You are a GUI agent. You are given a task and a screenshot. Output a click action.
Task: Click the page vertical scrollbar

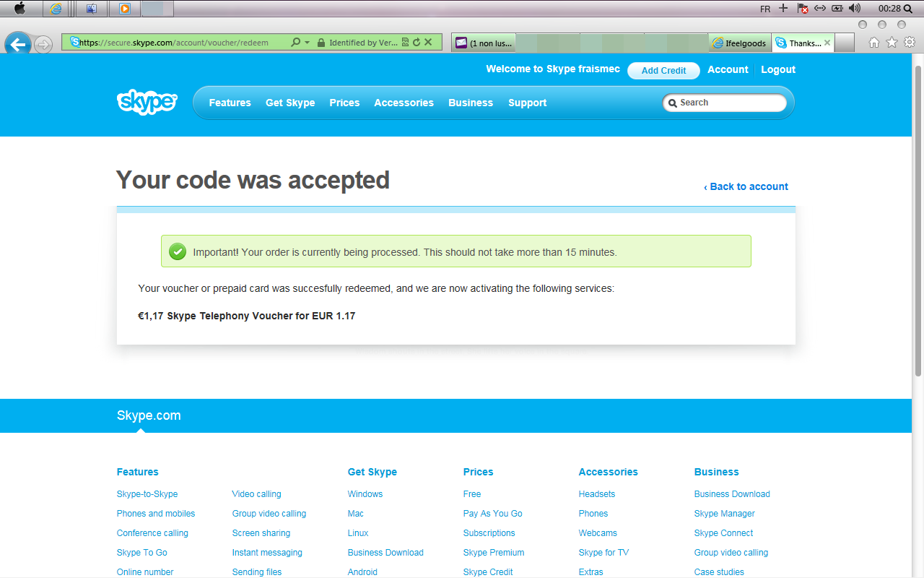(918, 222)
